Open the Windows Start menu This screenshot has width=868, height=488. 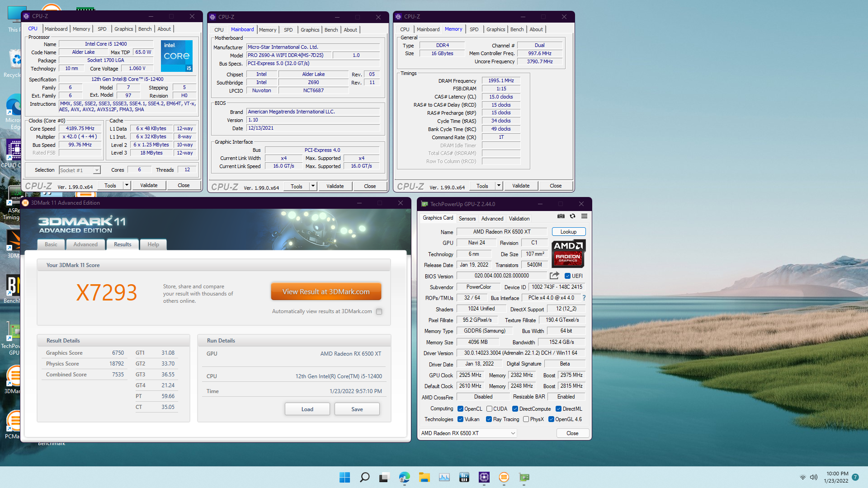point(344,477)
